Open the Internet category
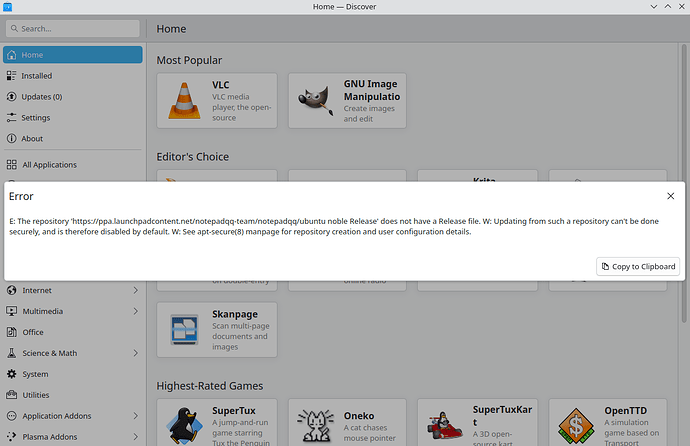 click(x=73, y=290)
